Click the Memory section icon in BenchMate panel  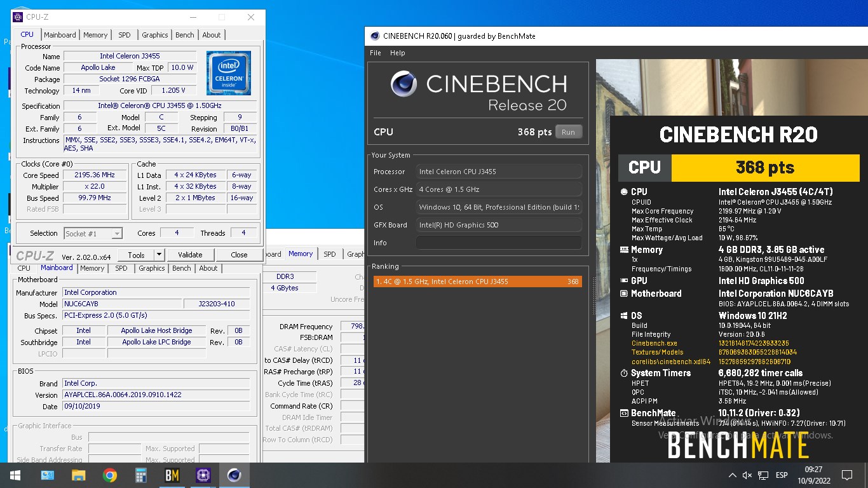[623, 250]
